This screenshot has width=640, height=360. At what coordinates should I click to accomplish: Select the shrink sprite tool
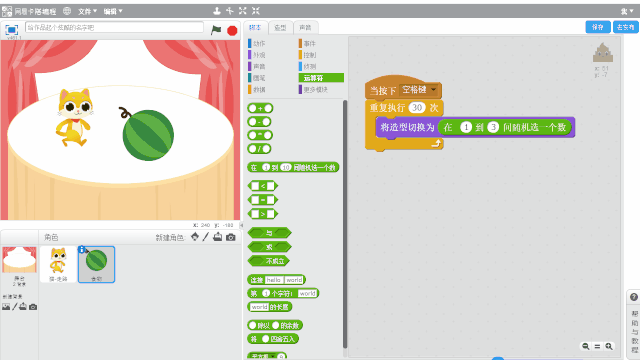pyautogui.click(x=256, y=11)
